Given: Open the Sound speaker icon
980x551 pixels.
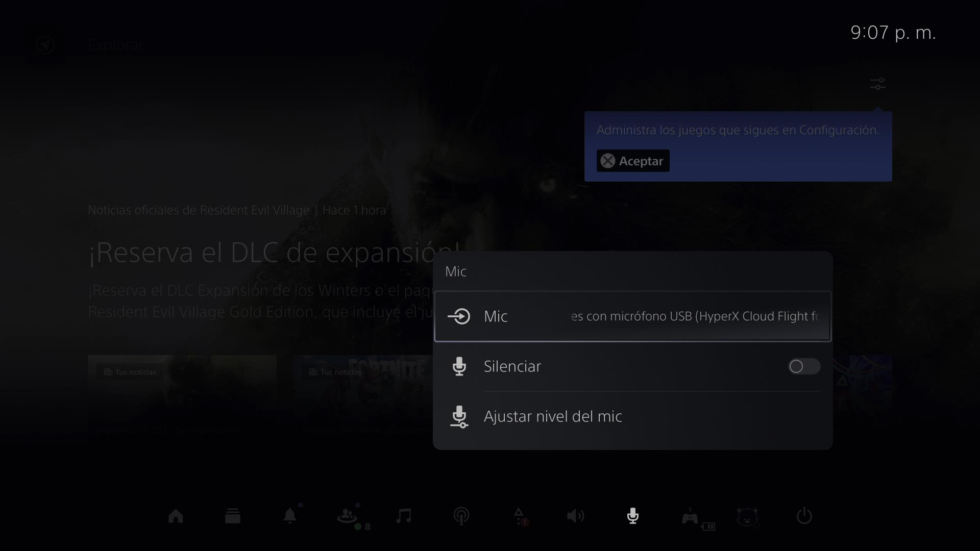Looking at the screenshot, I should (x=575, y=516).
